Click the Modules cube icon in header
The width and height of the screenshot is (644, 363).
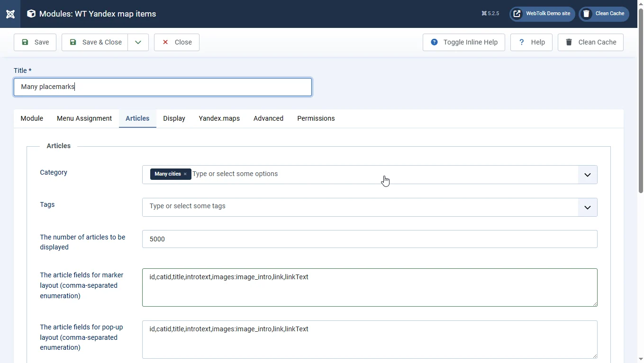31,14
